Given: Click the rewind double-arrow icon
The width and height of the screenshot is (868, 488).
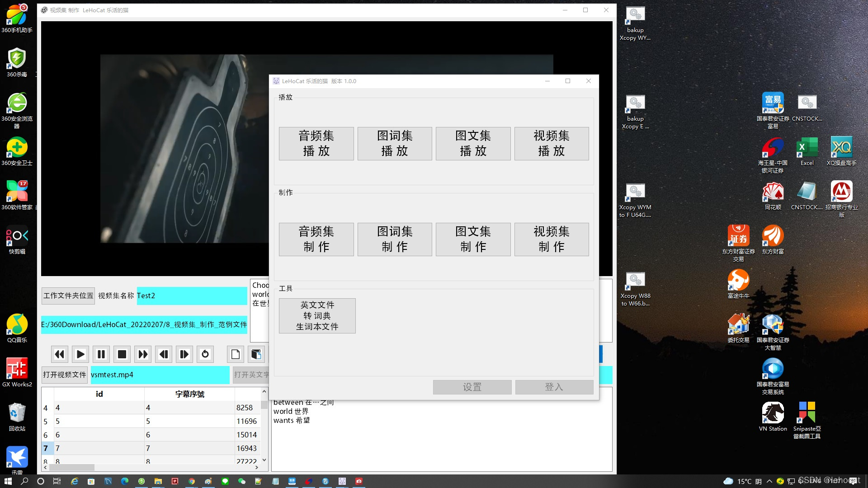Looking at the screenshot, I should [x=59, y=354].
